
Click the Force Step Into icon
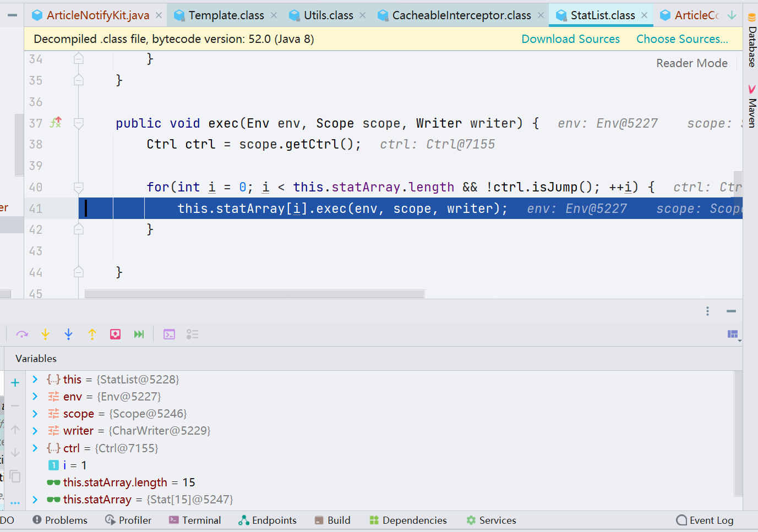click(68, 334)
